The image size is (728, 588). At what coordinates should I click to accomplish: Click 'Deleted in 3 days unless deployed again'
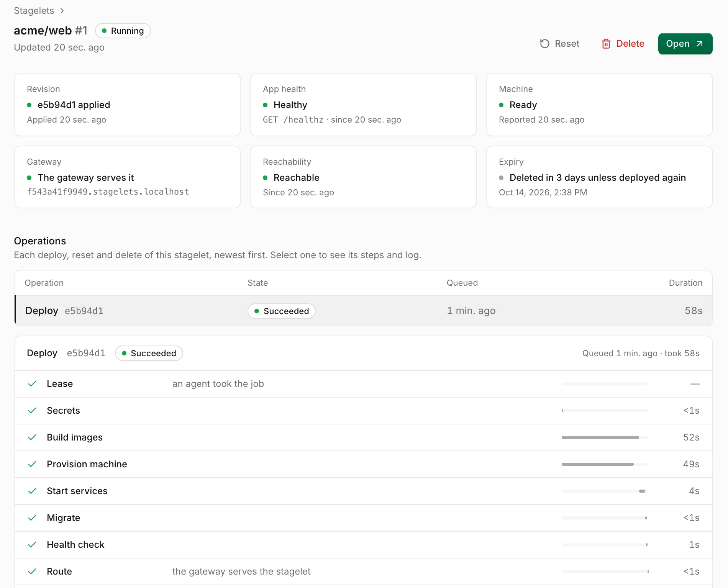598,178
